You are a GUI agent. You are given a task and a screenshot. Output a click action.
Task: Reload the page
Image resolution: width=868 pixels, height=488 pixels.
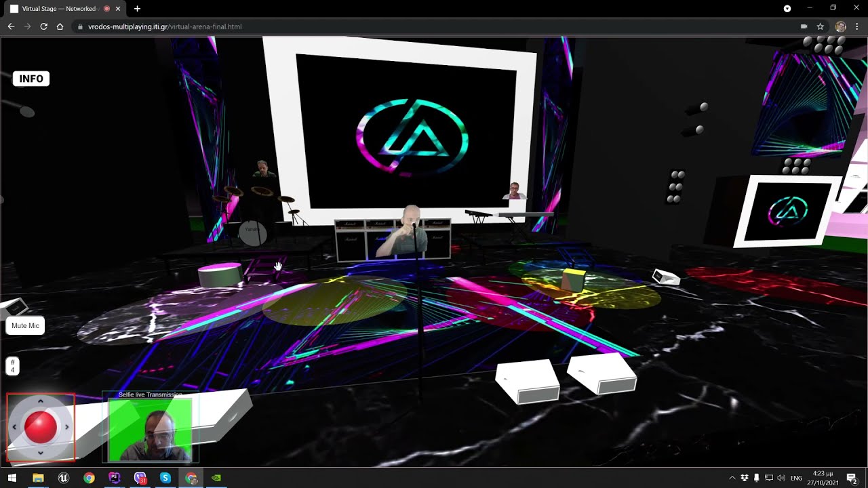tap(43, 26)
